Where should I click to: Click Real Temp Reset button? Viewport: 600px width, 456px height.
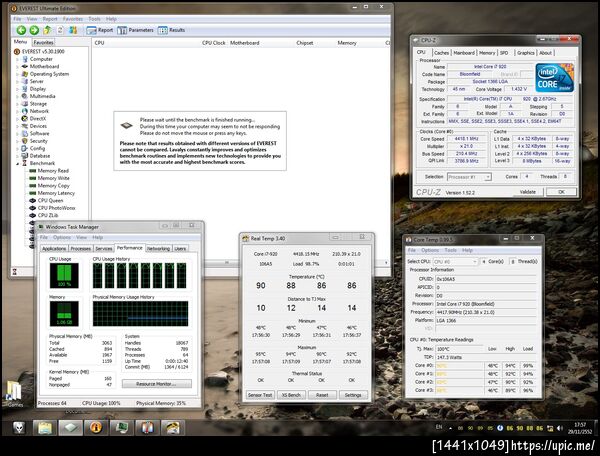click(322, 395)
